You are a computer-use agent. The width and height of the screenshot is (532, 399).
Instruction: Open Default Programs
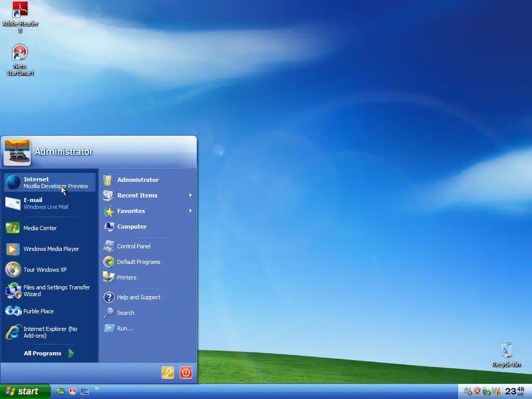148,262
